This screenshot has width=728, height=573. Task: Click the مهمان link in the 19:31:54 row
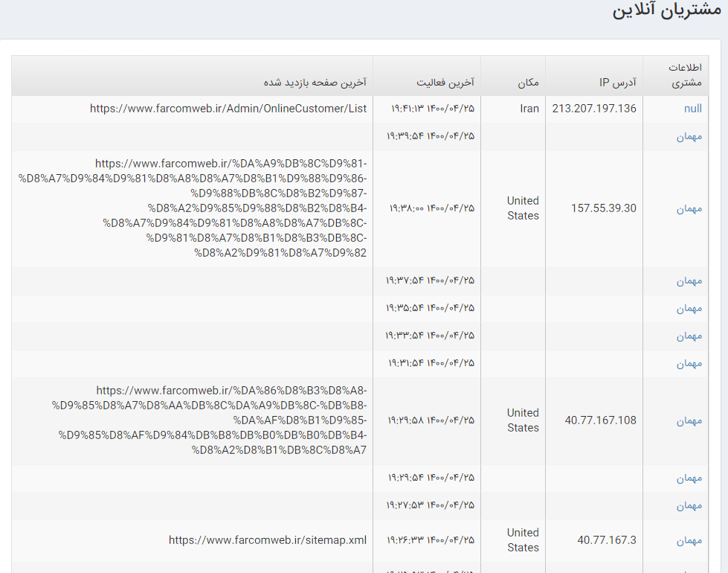[x=689, y=364]
